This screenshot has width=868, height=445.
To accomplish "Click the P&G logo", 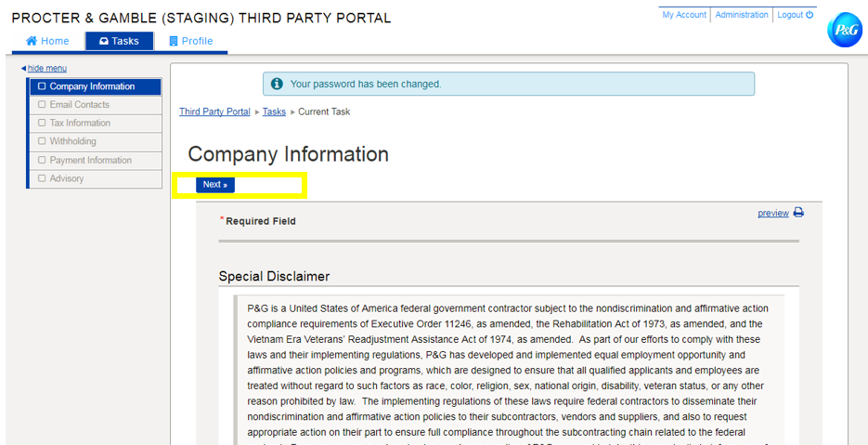I will coord(845,30).
